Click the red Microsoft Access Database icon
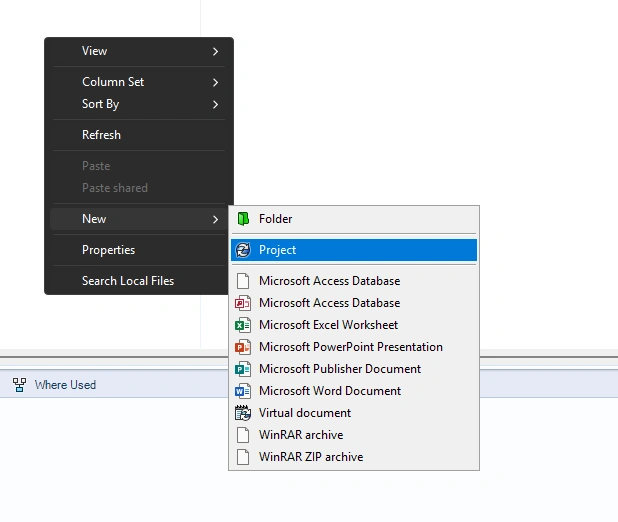Image resolution: width=618 pixels, height=522 pixels. [242, 303]
